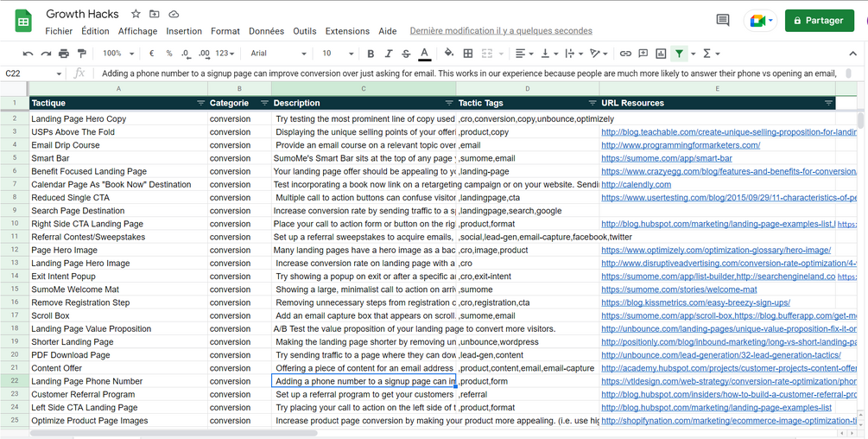Open the text rotation dropdown

coord(599,54)
